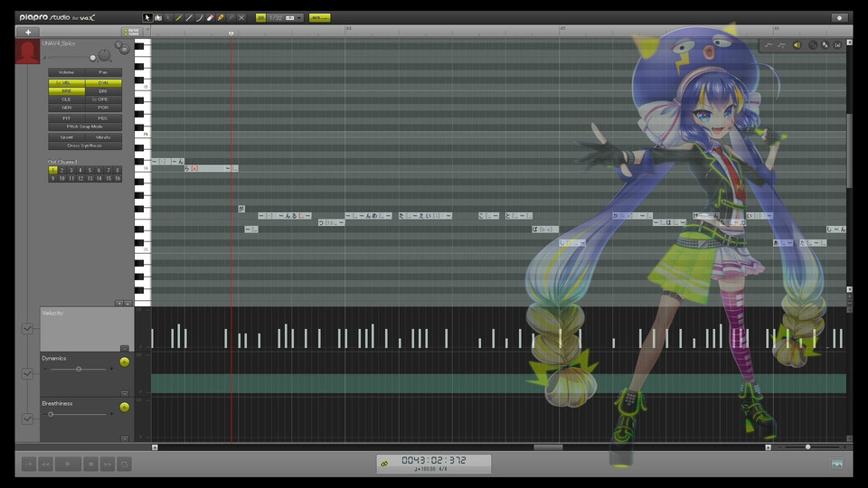Open the 1/32 quantize dropdown
868x488 pixels.
point(286,18)
